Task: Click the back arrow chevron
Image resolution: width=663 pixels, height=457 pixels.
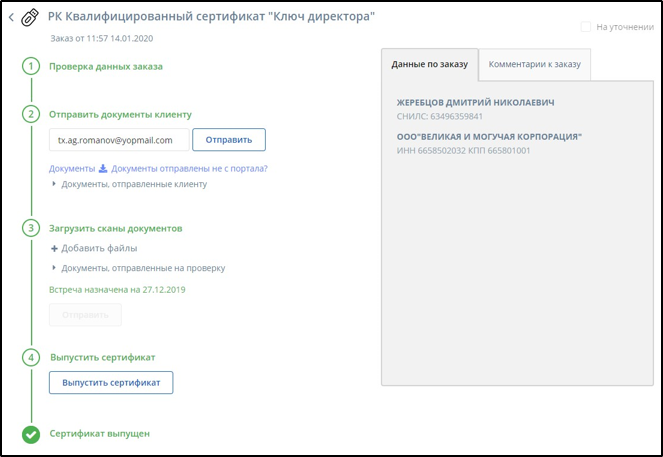Action: 12,17
